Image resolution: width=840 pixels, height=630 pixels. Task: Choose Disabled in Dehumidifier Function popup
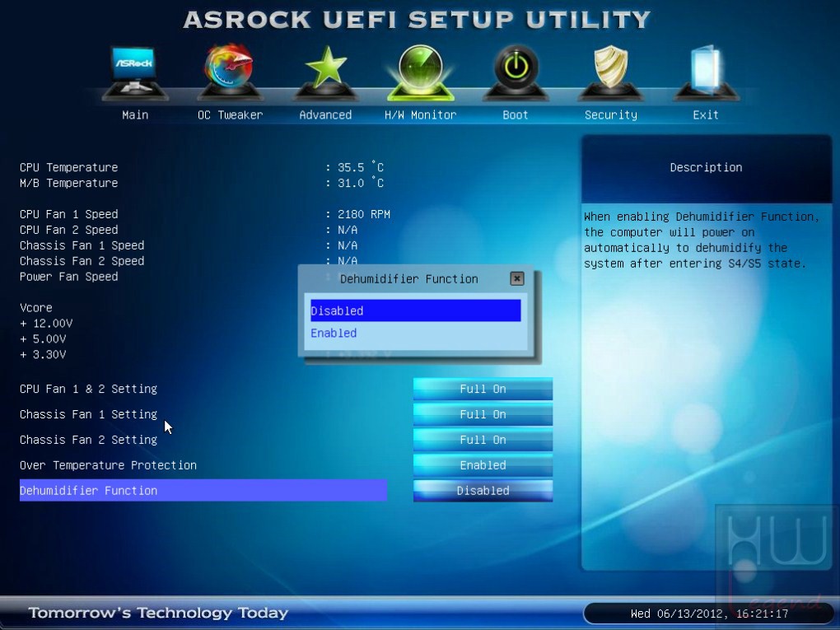pyautogui.click(x=416, y=310)
